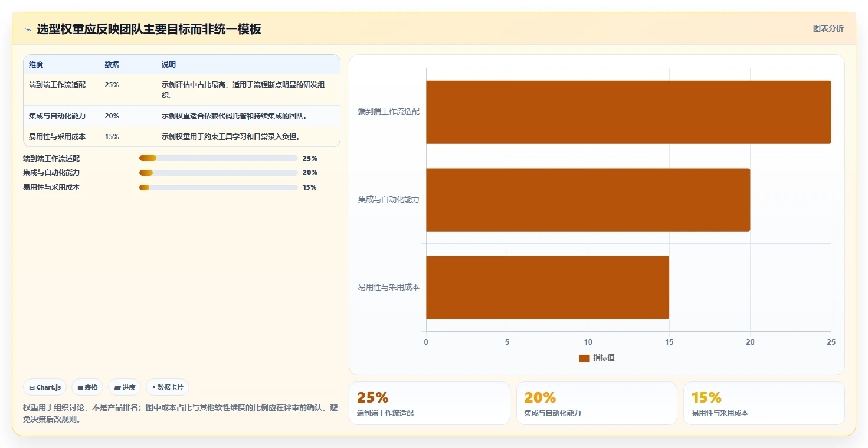Click the 端到端工作流适配 chart bar
The height and width of the screenshot is (448, 868).
[x=628, y=112]
